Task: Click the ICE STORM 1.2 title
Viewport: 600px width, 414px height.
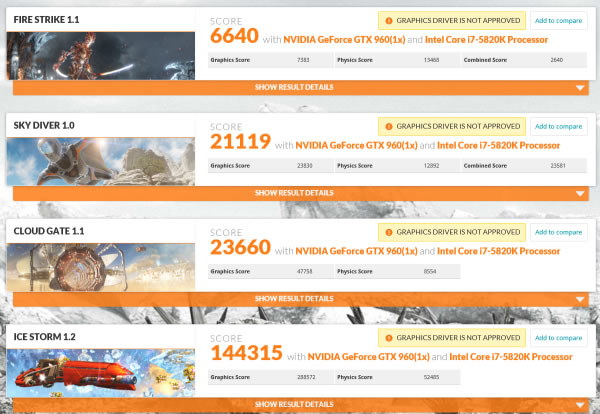Action: (44, 337)
